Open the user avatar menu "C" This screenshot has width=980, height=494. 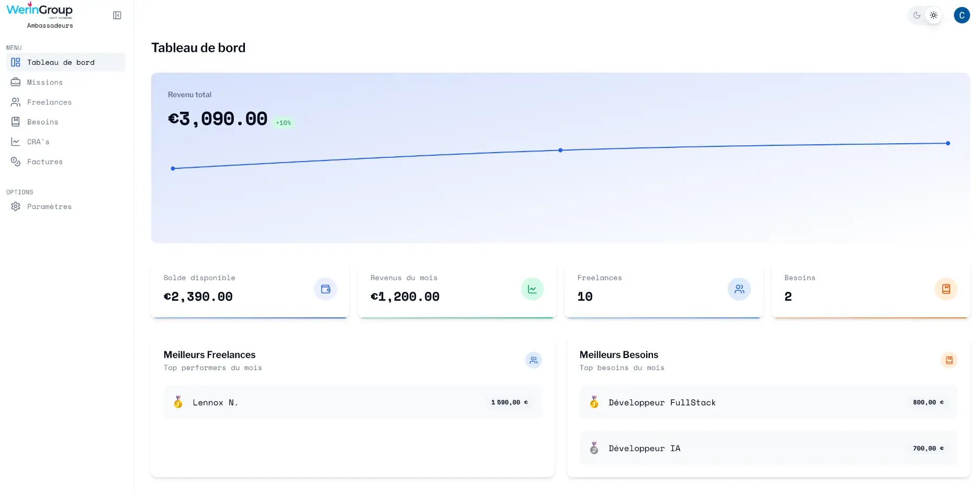click(961, 15)
